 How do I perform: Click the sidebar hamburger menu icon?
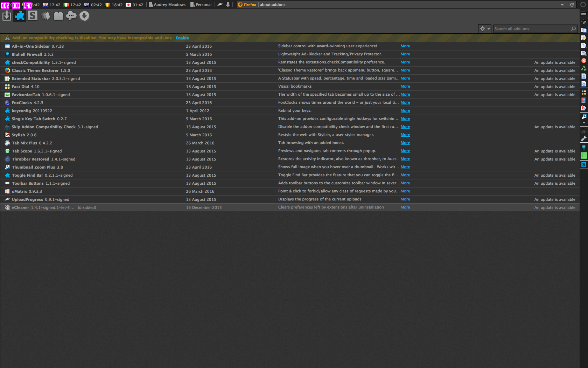click(x=584, y=13)
